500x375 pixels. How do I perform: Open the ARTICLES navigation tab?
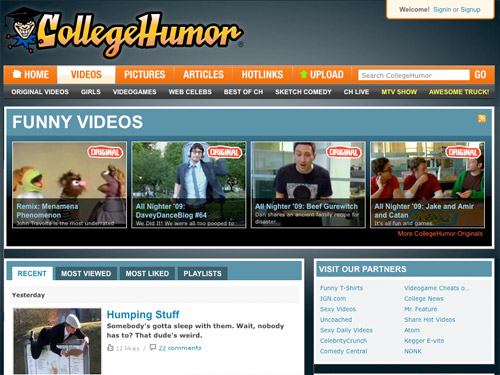[x=203, y=75]
